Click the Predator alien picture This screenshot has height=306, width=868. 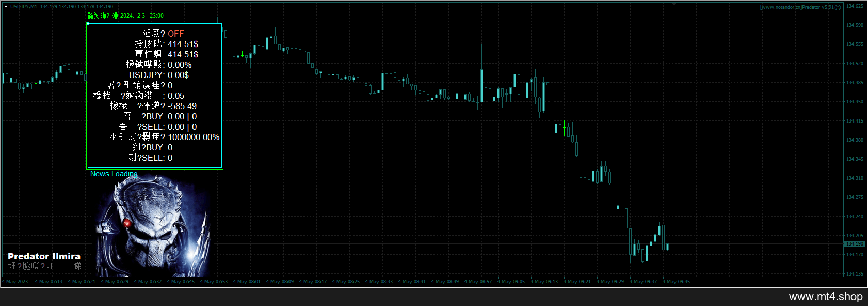tap(152, 226)
